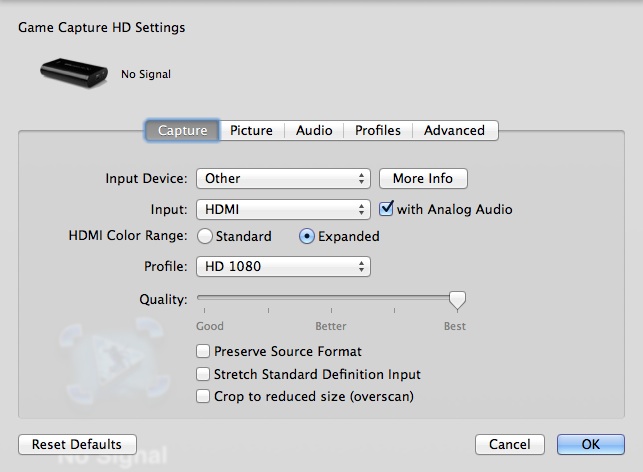Enable Crop to reduced size overscan
643x472 pixels.
coord(204,396)
